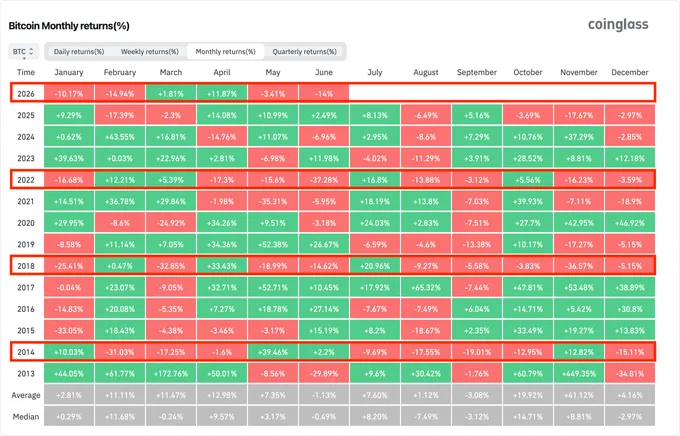This screenshot has width=680, height=436.
Task: Select the 2013 row label
Action: pyautogui.click(x=26, y=374)
